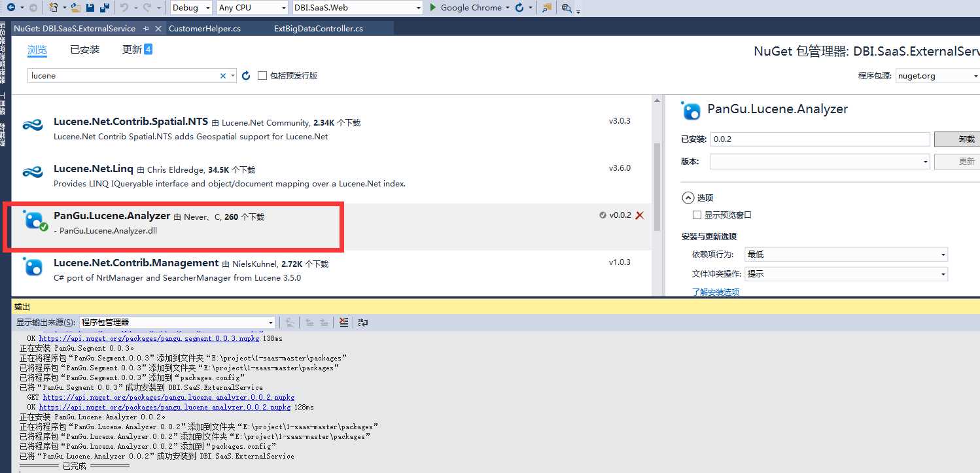The width and height of the screenshot is (980, 473).
Task: Click the Lucene.Net.Linq package icon
Action: tap(33, 172)
